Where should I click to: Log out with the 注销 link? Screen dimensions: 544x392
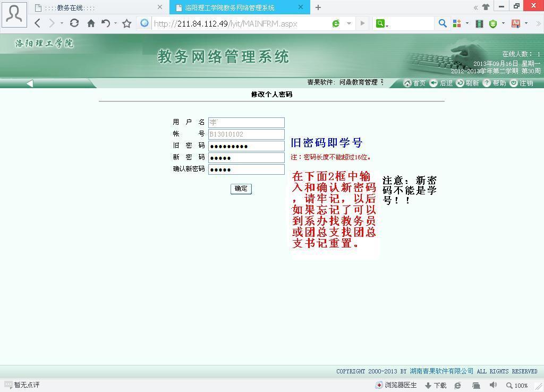(521, 83)
